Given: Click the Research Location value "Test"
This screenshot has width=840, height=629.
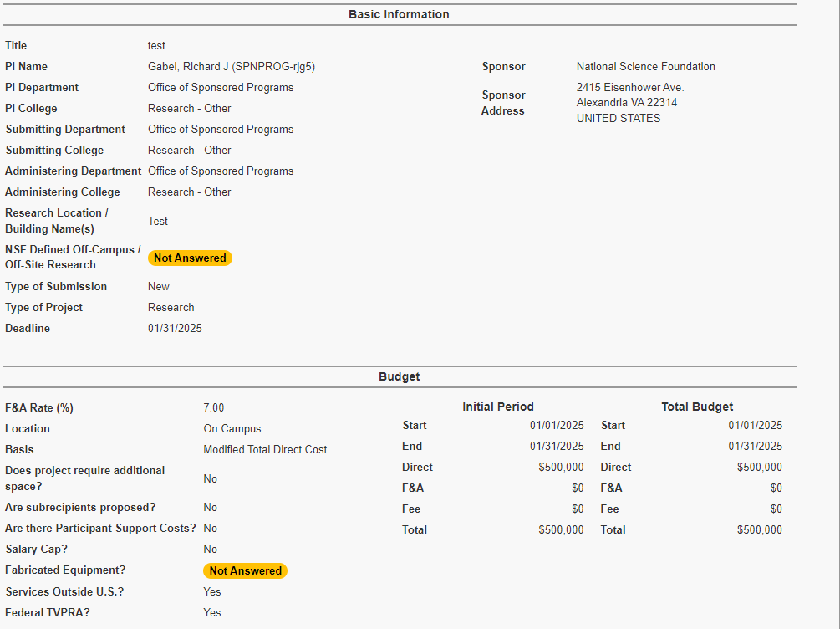Looking at the screenshot, I should tap(158, 222).
